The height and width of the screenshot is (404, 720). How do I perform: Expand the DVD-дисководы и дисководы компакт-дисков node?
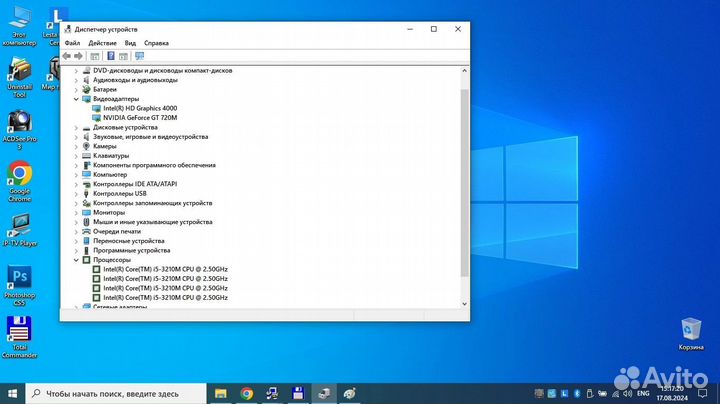(76, 71)
